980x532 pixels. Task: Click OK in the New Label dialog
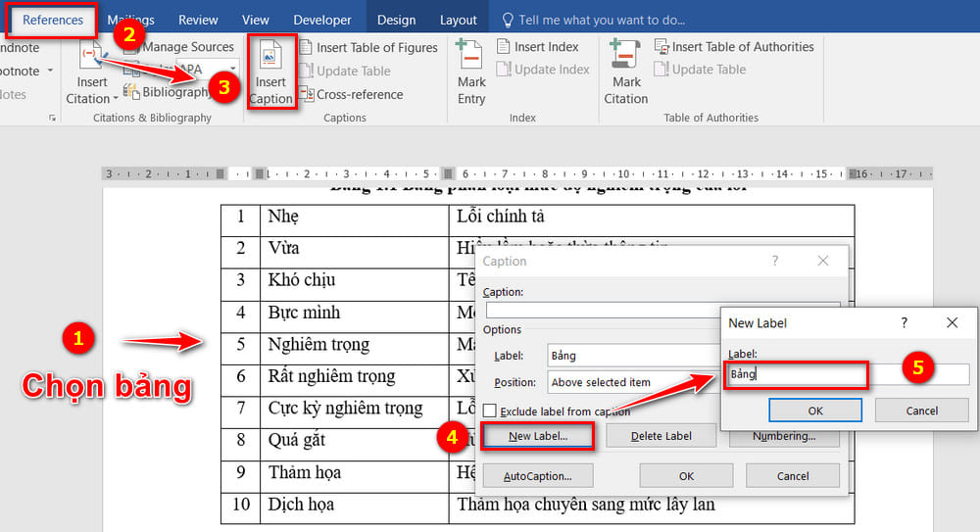pos(815,411)
